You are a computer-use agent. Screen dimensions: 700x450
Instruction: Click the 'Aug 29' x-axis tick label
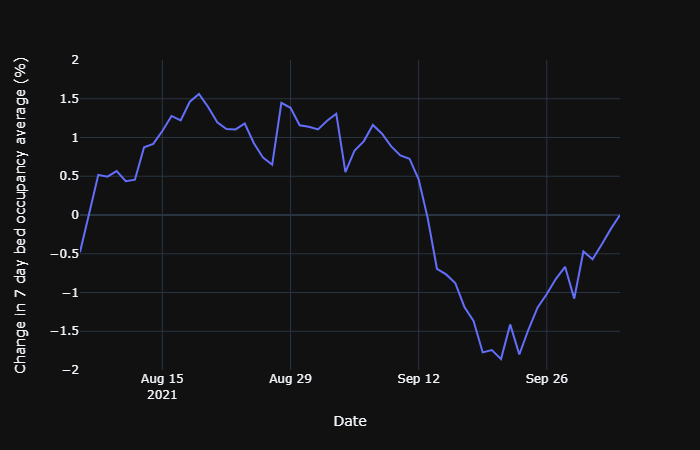pos(290,379)
